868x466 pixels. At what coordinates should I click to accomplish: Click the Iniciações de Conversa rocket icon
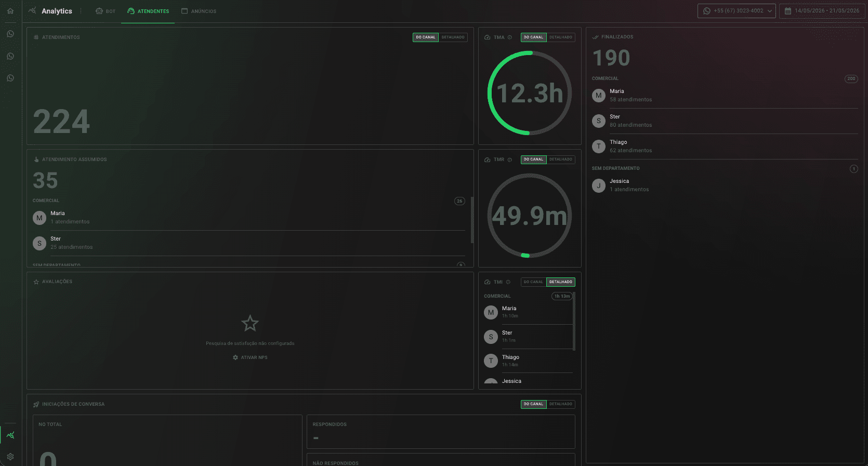pyautogui.click(x=36, y=404)
